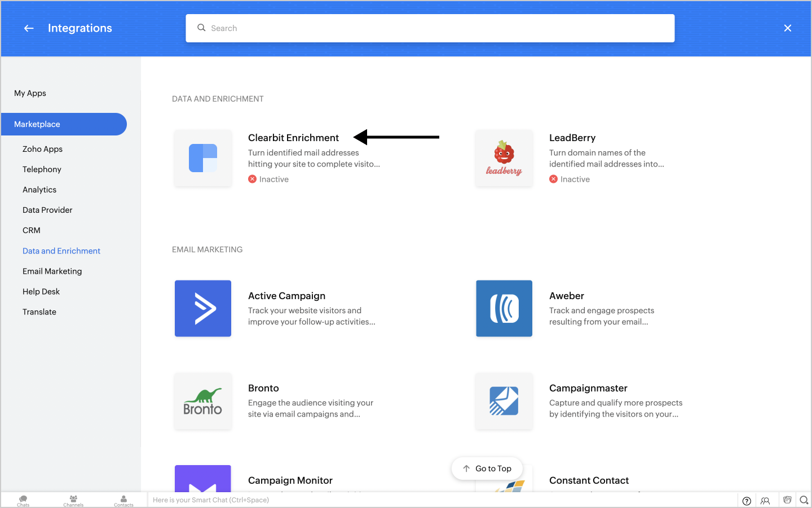Click 'Track your website visitors and' description
The width and height of the screenshot is (812, 508).
tap(304, 310)
